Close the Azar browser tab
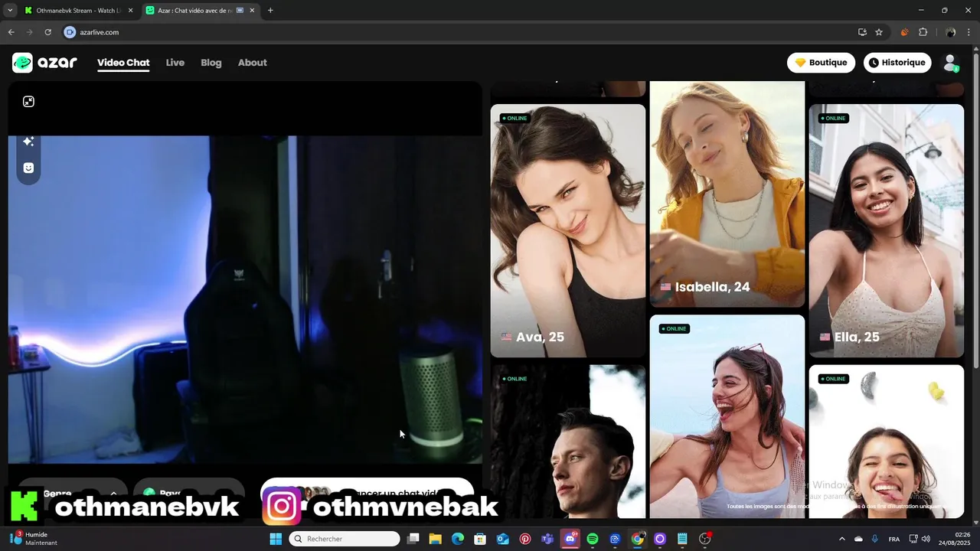 point(252,11)
